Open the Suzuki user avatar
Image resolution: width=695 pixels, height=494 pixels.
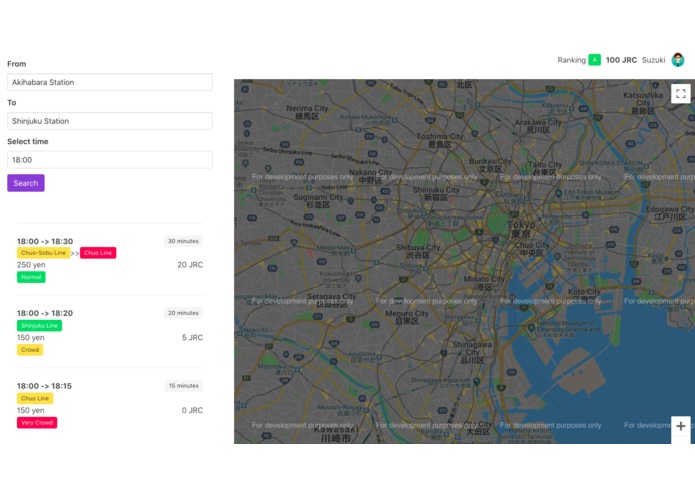pos(678,60)
